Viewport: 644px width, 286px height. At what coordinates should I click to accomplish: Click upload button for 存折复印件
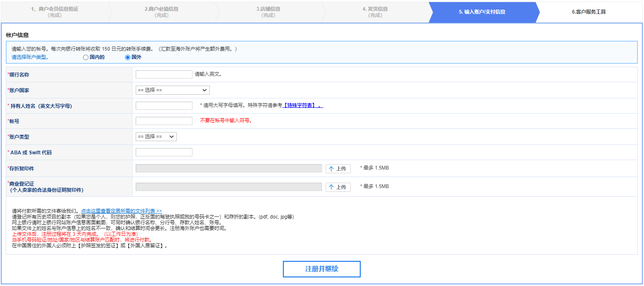coord(338,169)
